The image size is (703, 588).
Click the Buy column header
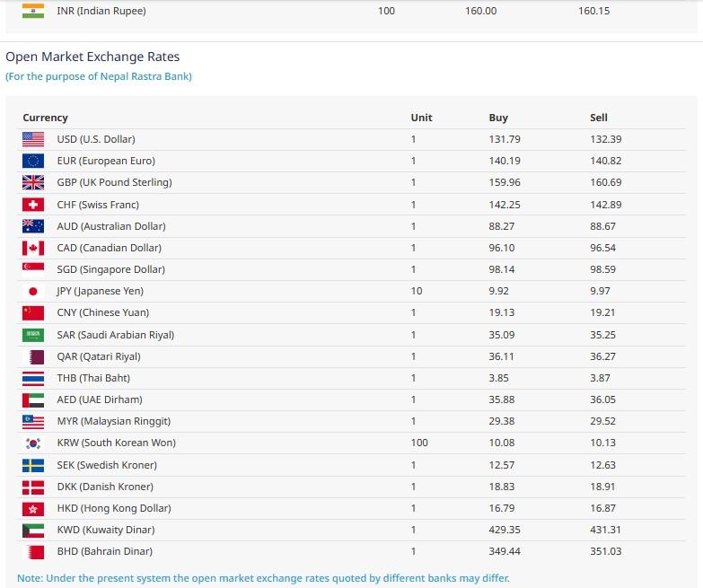pos(498,118)
